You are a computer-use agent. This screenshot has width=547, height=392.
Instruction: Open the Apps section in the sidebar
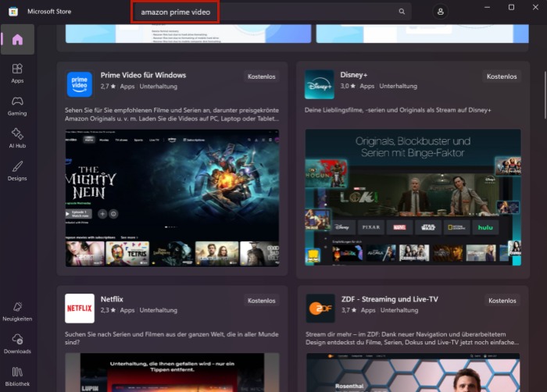coord(17,73)
